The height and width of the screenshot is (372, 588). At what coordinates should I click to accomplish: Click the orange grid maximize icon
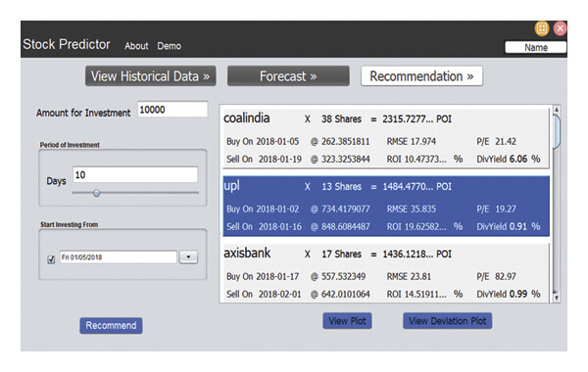[x=542, y=28]
